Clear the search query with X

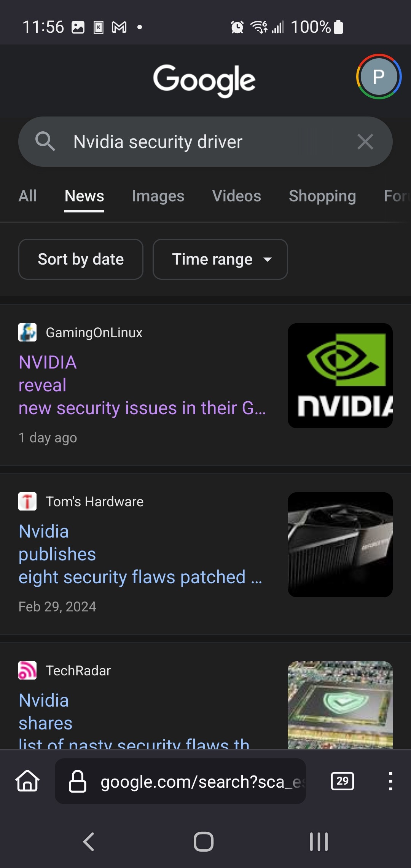tap(365, 142)
